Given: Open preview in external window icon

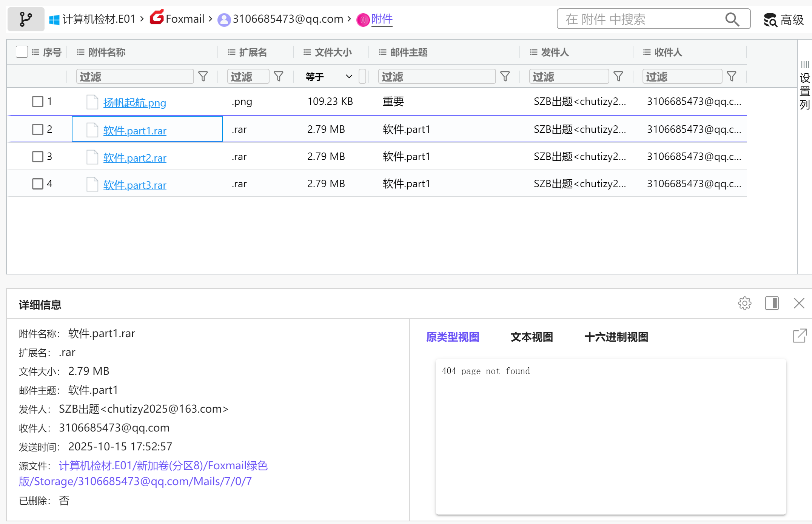Looking at the screenshot, I should pyautogui.click(x=800, y=336).
